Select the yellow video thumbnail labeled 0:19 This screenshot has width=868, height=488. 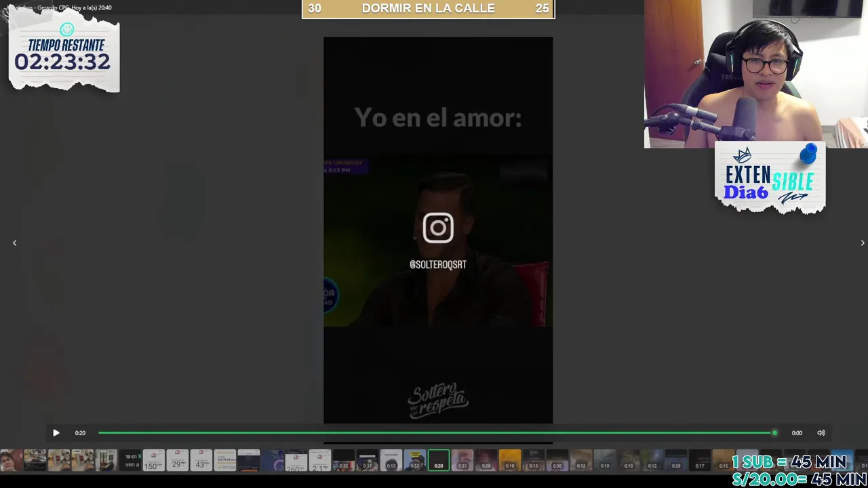tap(510, 460)
